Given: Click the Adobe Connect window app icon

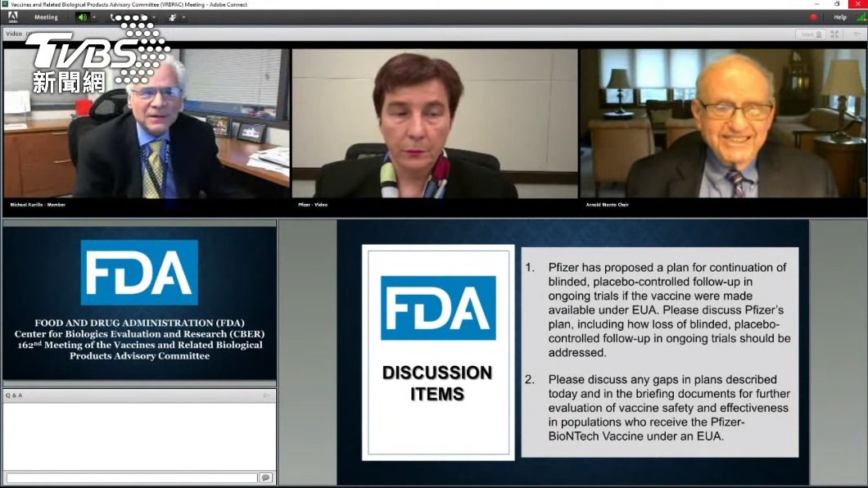Looking at the screenshot, I should coord(5,4).
